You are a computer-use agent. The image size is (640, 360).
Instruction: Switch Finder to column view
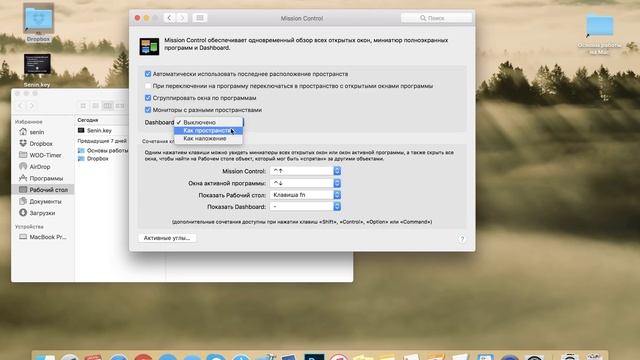(108, 106)
